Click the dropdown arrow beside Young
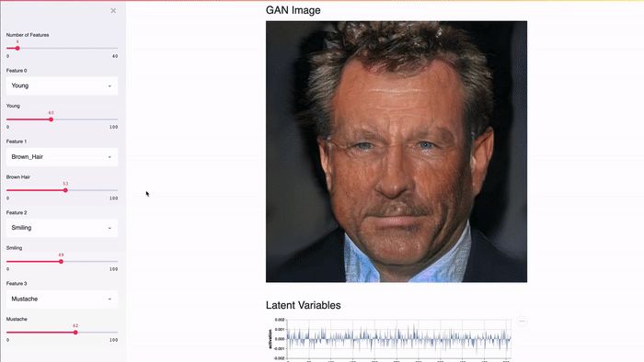Screen dimensions: 644x362 click(x=109, y=86)
